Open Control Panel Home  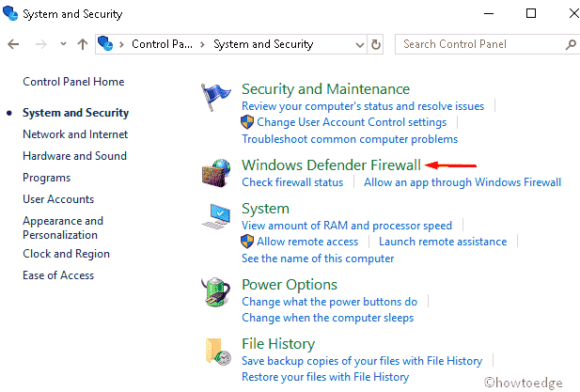(73, 82)
